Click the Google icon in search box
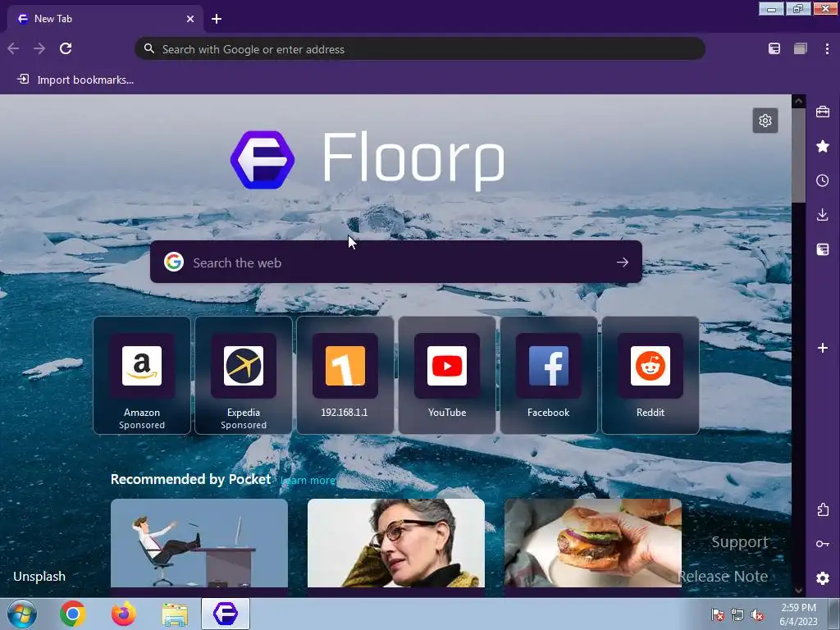This screenshot has width=840, height=630. click(x=174, y=262)
